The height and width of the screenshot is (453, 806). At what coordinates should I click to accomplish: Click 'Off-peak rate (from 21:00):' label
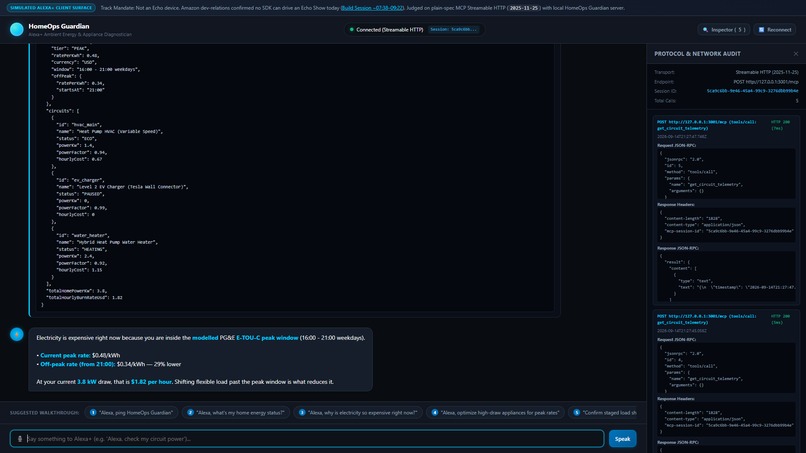coord(78,364)
